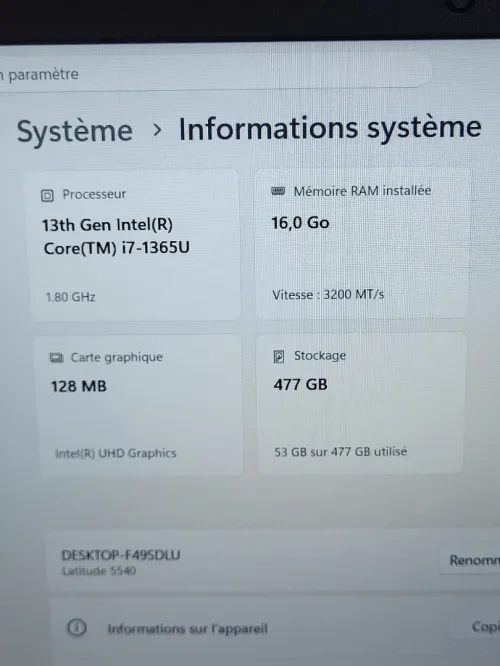Select the 128 MB value

(79, 386)
